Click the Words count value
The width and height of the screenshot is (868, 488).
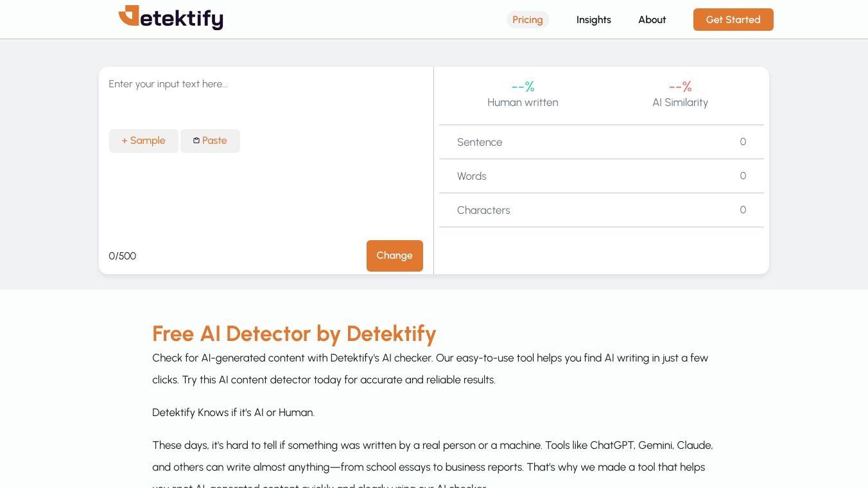coord(743,176)
